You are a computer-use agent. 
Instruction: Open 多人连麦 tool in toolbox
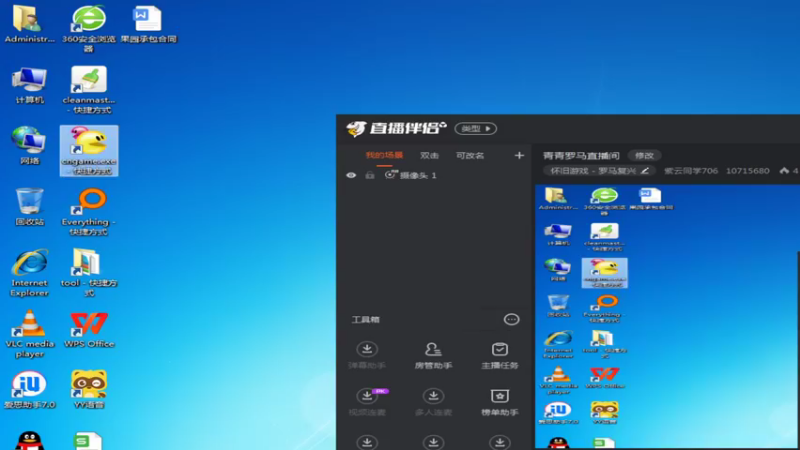(433, 402)
